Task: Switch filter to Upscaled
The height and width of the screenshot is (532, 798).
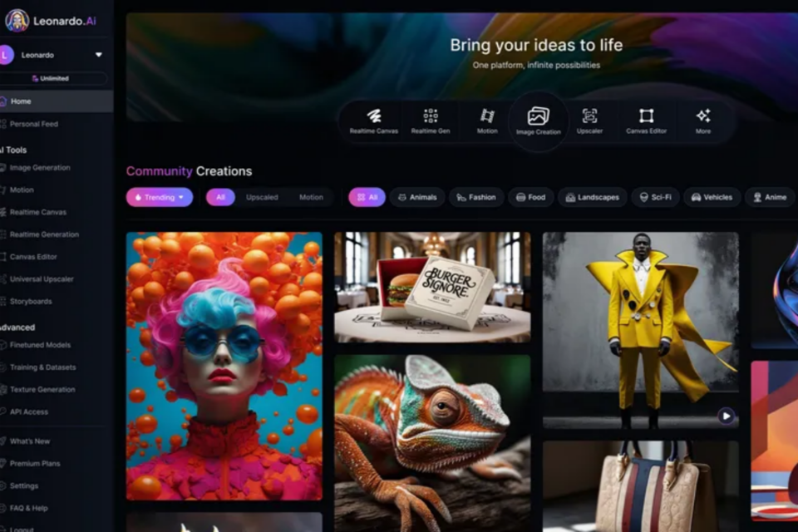Action: [262, 197]
